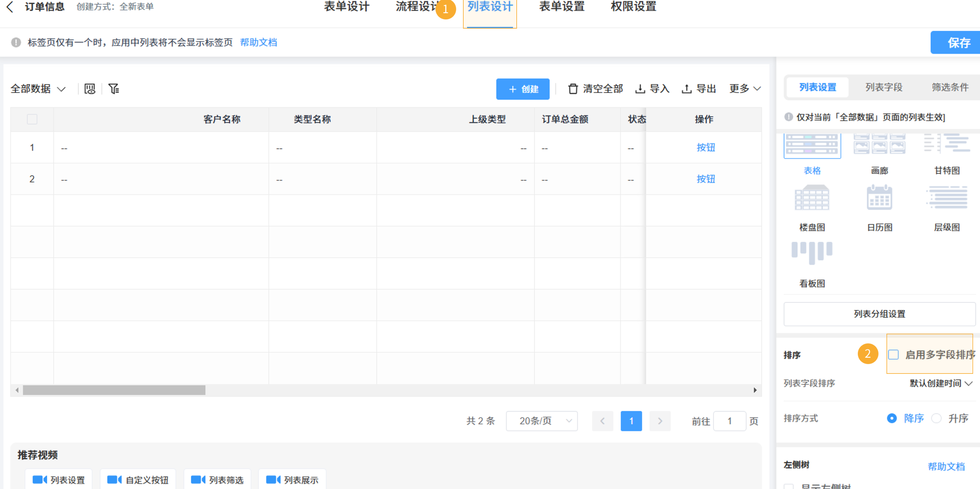Click page number 1 in the pagination
980x489 pixels.
click(631, 421)
